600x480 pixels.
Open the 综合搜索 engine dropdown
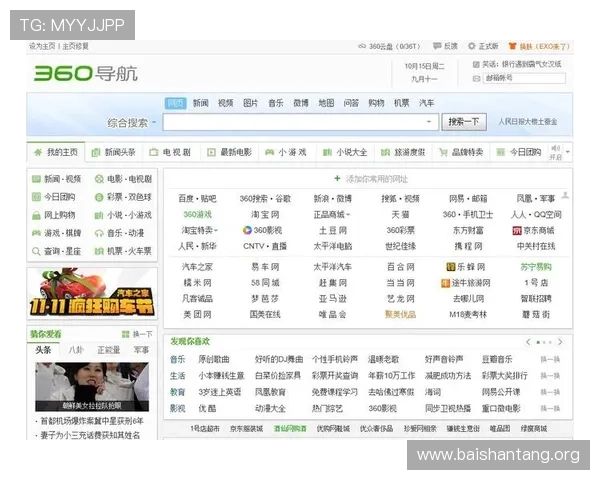pos(154,122)
